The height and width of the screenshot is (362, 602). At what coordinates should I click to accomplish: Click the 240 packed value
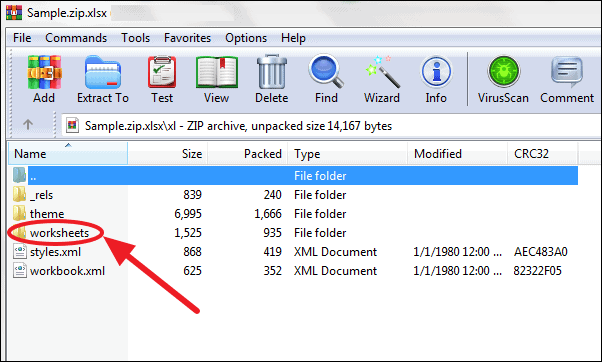(272, 195)
